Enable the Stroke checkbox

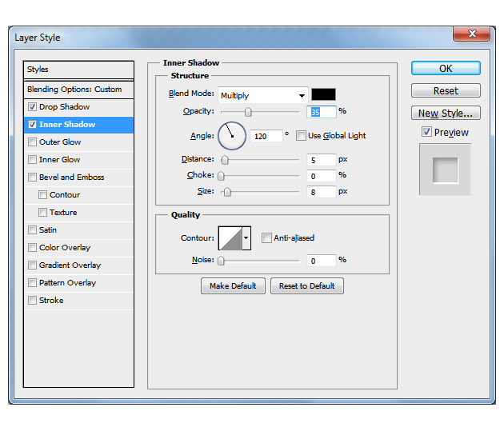pyautogui.click(x=32, y=301)
